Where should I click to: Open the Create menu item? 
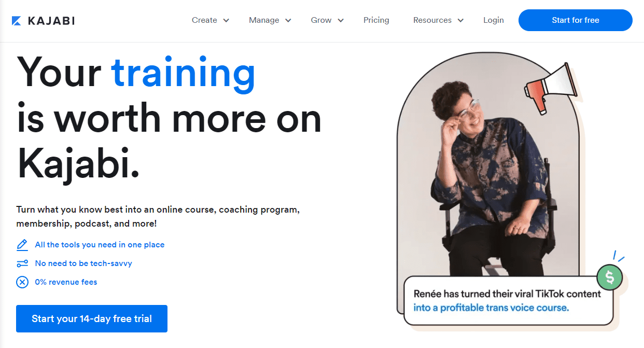[x=204, y=20]
